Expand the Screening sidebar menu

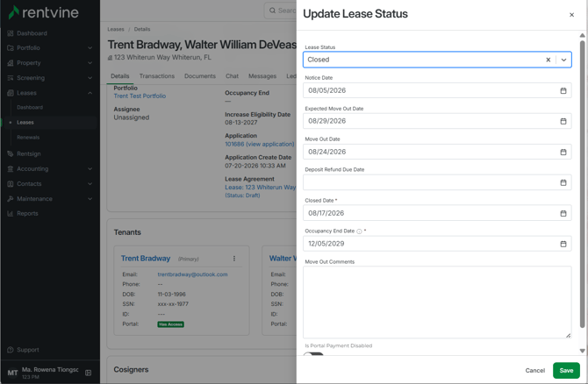[x=90, y=78]
